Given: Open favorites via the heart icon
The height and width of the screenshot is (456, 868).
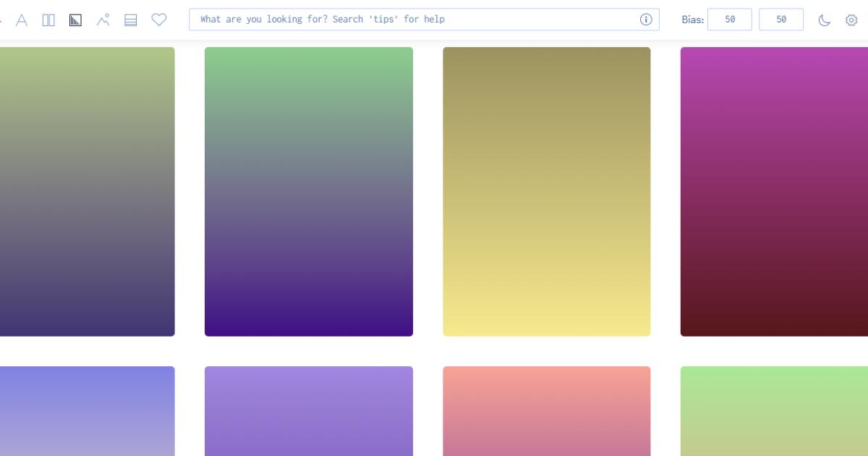Looking at the screenshot, I should pyautogui.click(x=159, y=20).
